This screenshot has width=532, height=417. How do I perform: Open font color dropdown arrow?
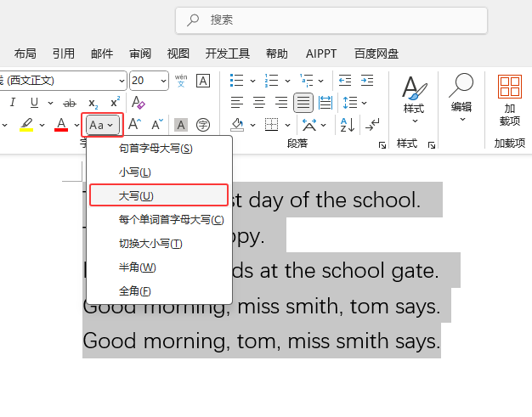tap(76, 125)
